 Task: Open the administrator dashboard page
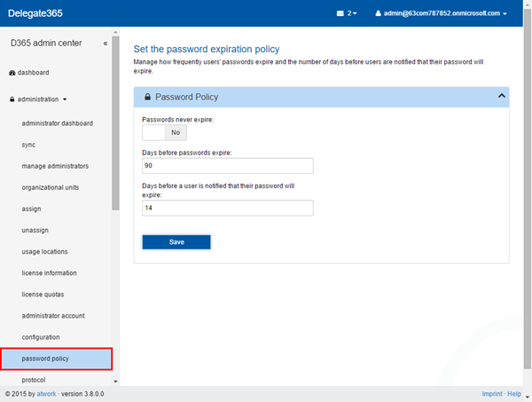(x=57, y=123)
